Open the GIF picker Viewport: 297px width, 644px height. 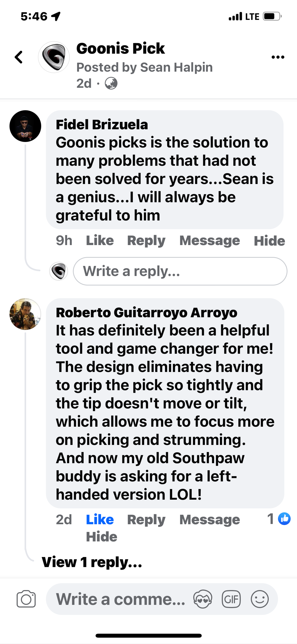tap(231, 599)
